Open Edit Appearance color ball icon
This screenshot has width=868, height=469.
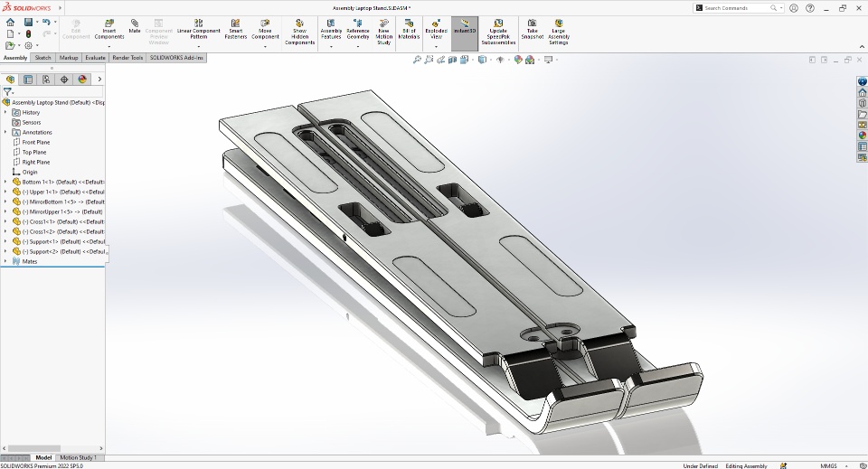pyautogui.click(x=518, y=59)
